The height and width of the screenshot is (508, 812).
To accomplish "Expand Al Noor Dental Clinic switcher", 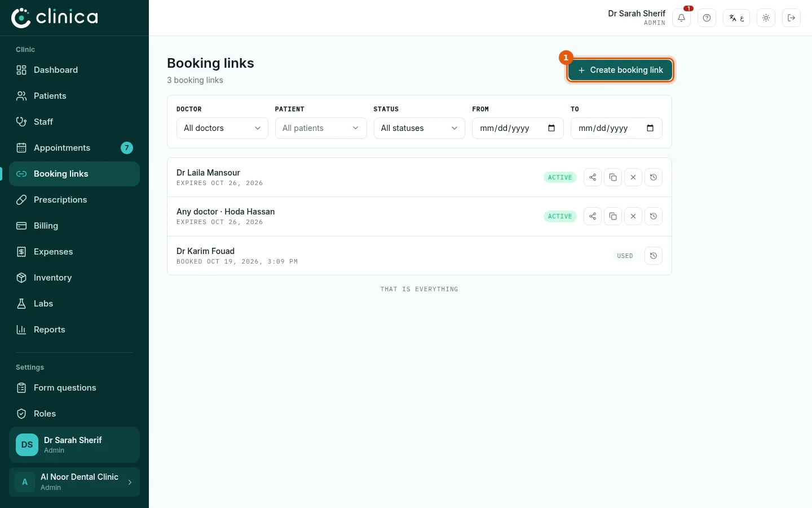I will coord(74,482).
